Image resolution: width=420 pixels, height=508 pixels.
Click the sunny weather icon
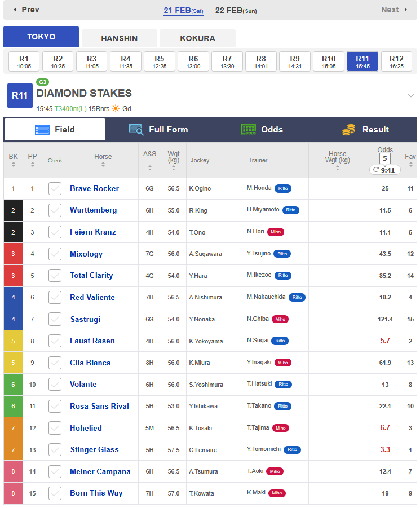tap(116, 108)
